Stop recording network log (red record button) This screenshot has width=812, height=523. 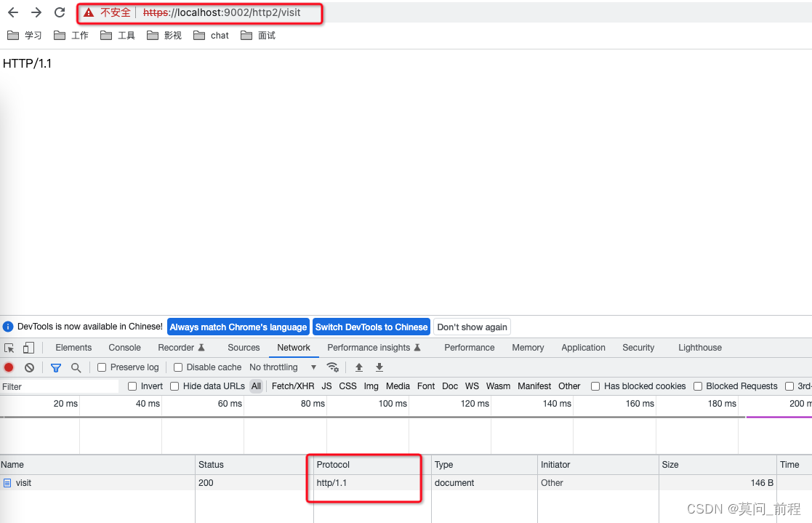click(x=8, y=367)
